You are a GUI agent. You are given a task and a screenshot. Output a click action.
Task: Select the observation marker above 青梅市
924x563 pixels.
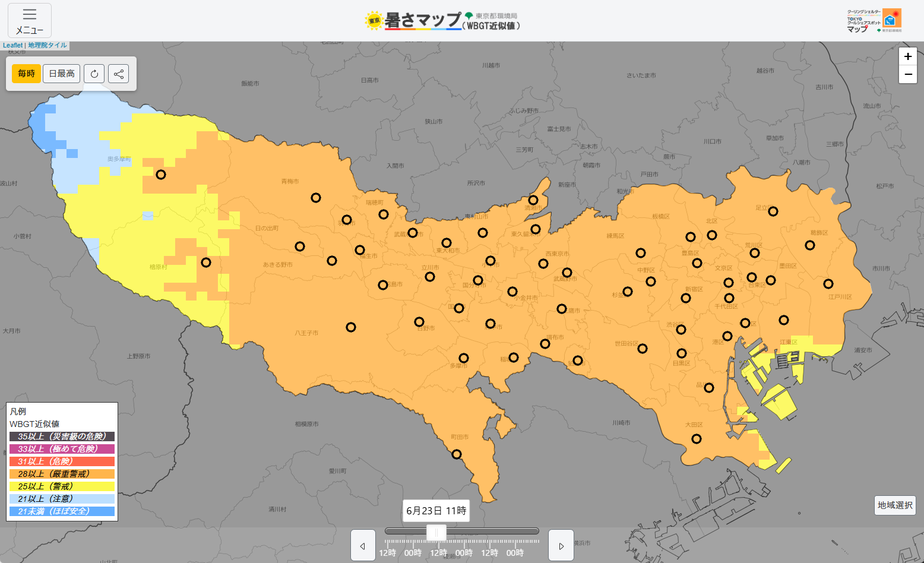316,198
